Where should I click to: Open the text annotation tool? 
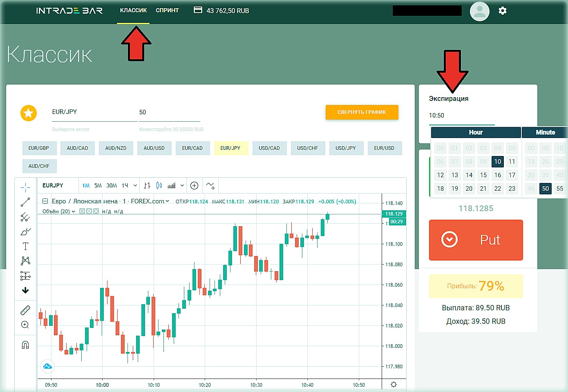coord(25,246)
